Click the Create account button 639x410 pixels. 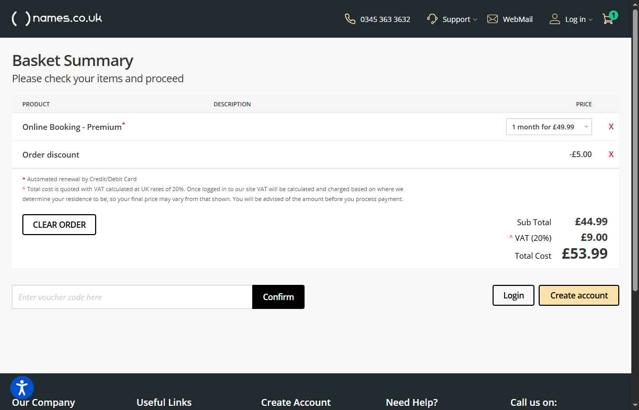tap(579, 295)
